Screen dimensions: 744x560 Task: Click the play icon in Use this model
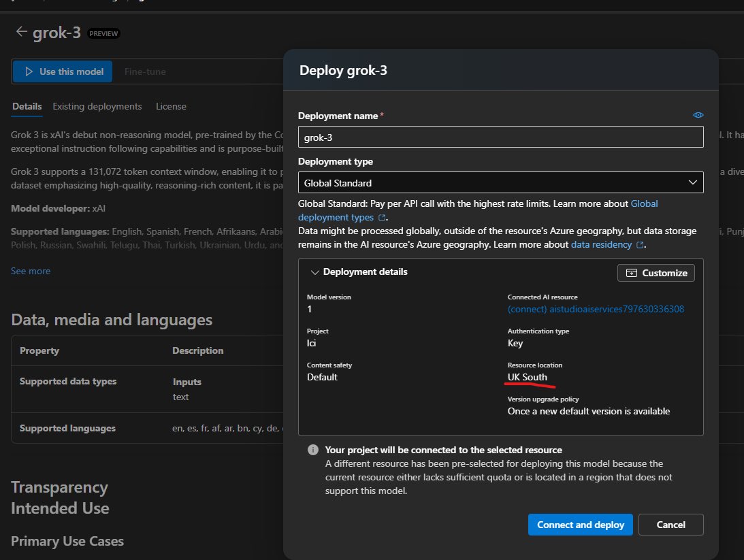(x=29, y=71)
